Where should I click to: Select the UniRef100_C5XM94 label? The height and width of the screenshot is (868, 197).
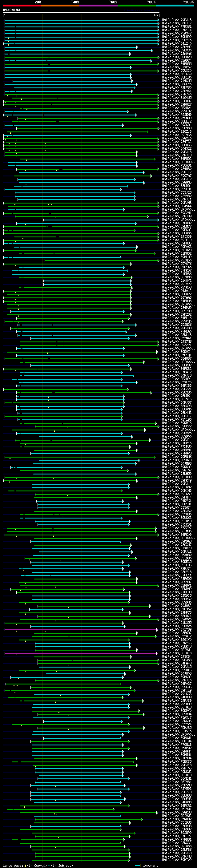coord(177,108)
